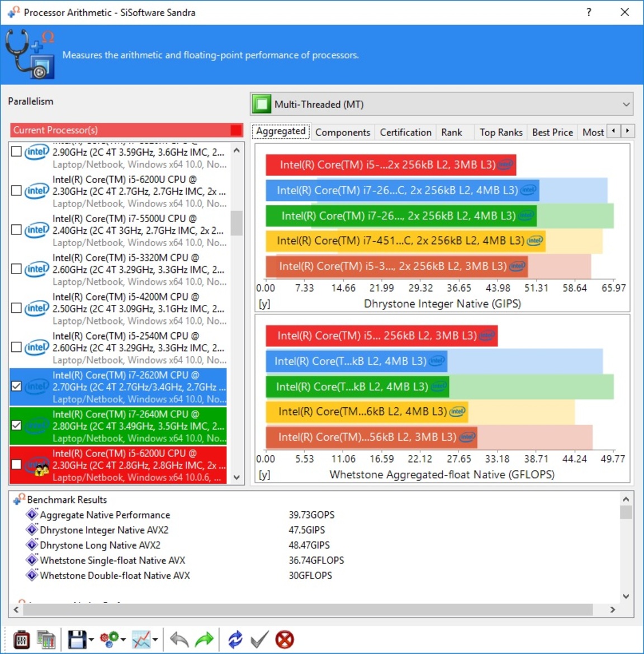Switch to the Certification tab
Viewport: 644px width, 654px height.
coord(405,132)
